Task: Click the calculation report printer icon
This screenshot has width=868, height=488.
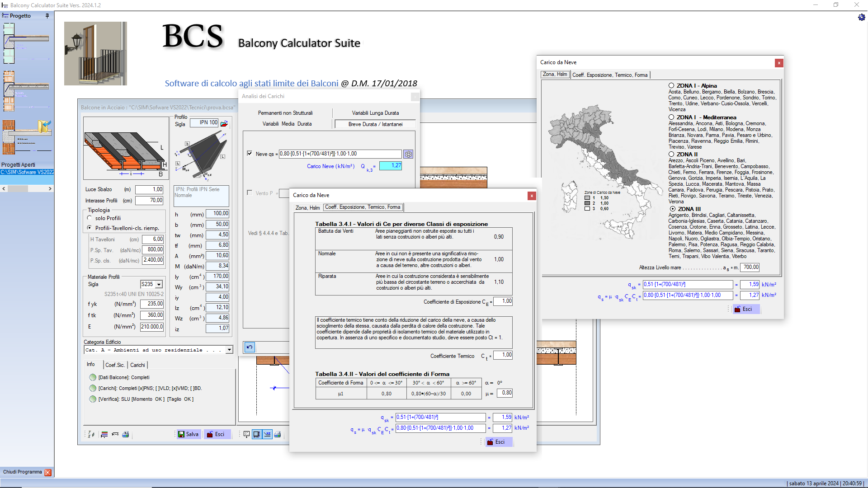Action: pos(126,434)
